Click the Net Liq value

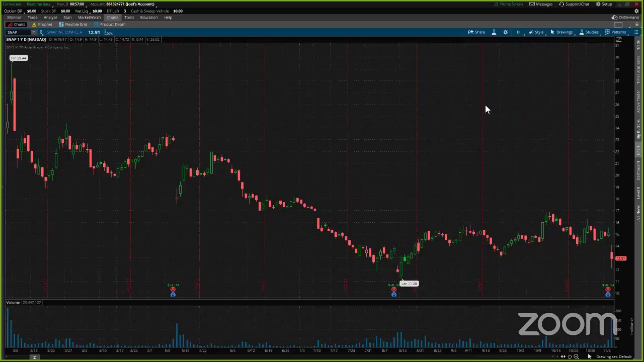tap(97, 11)
